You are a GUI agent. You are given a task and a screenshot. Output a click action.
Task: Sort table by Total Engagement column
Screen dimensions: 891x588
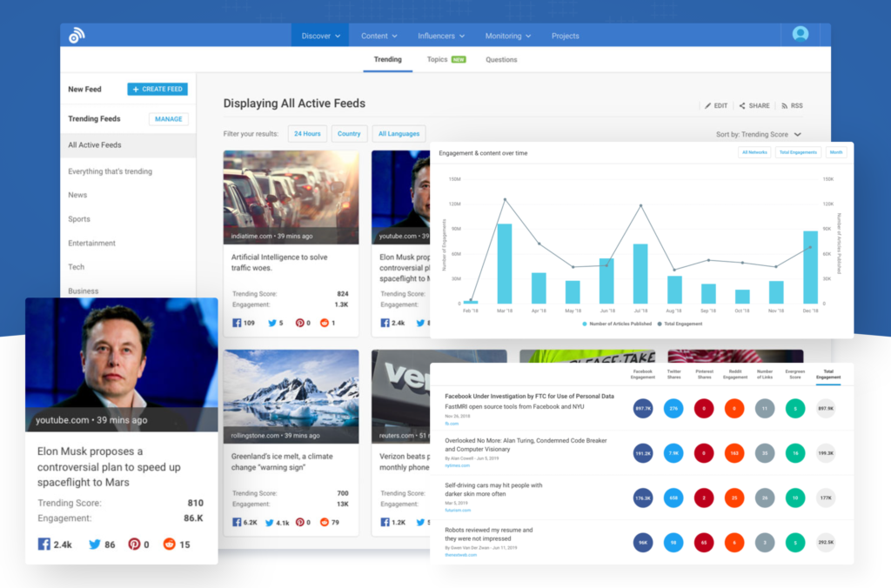click(x=828, y=374)
